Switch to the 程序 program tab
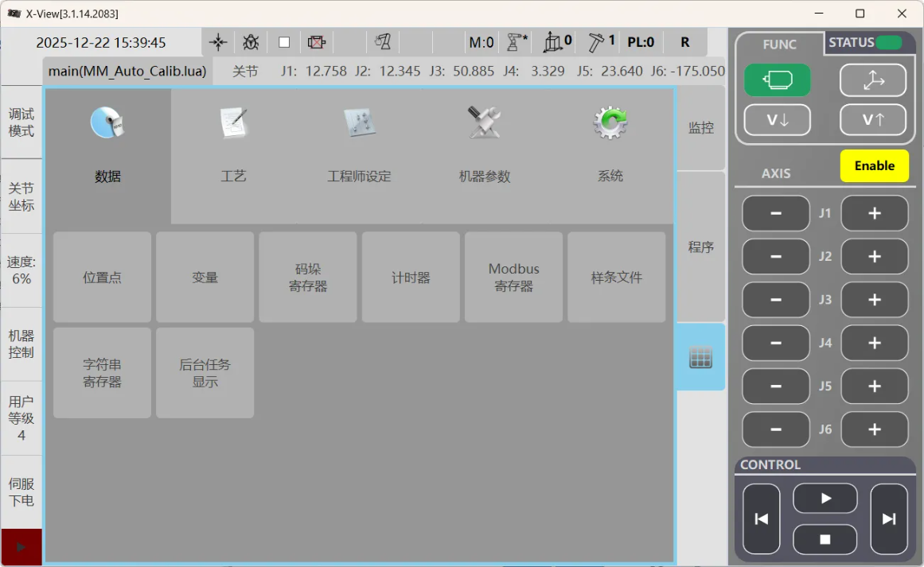Screen dimensions: 924x567 pos(700,247)
